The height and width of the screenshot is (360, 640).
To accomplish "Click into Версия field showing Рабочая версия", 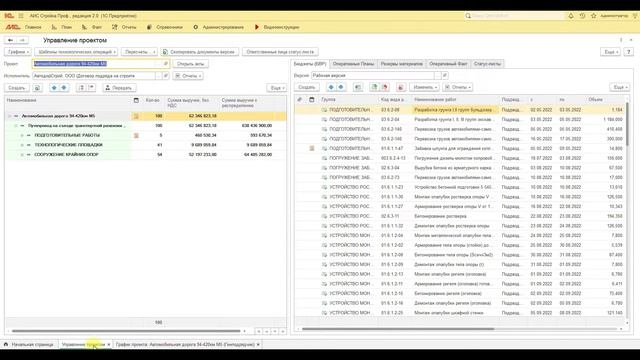I will pos(373,75).
